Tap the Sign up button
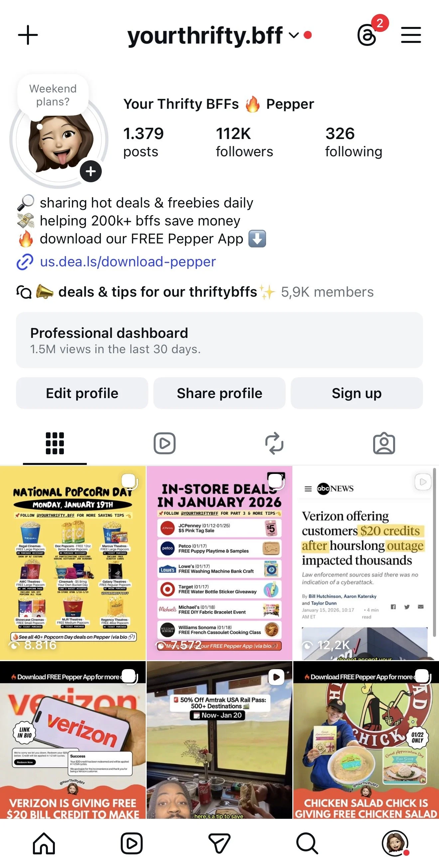 [x=357, y=393]
